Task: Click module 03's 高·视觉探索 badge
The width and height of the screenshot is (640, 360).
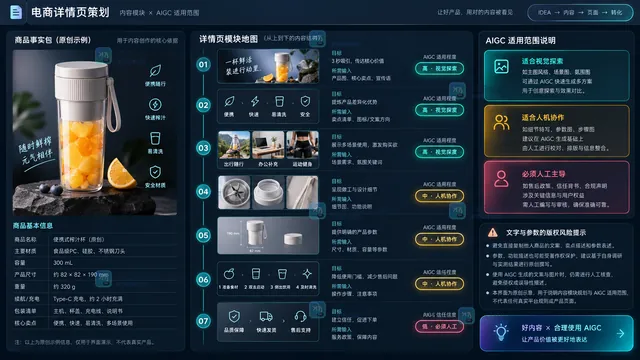Action: point(439,152)
